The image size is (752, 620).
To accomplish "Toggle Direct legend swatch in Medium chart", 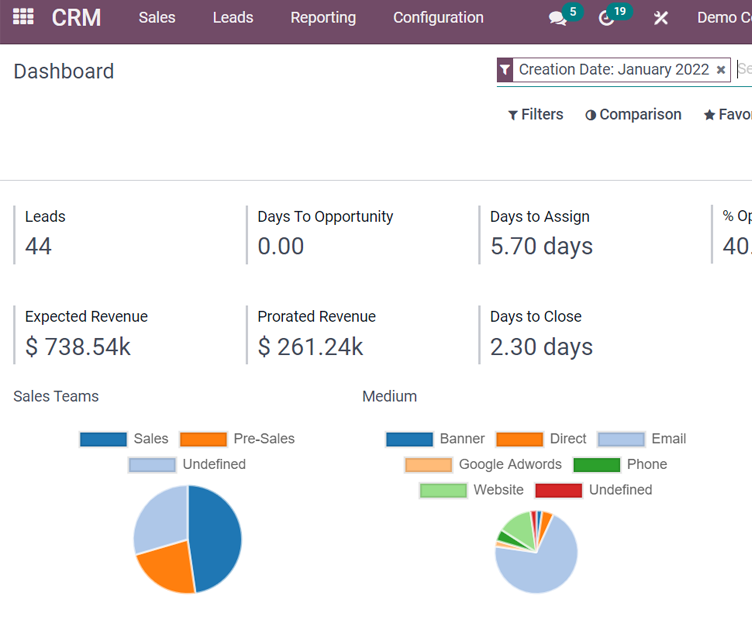I will click(x=520, y=439).
